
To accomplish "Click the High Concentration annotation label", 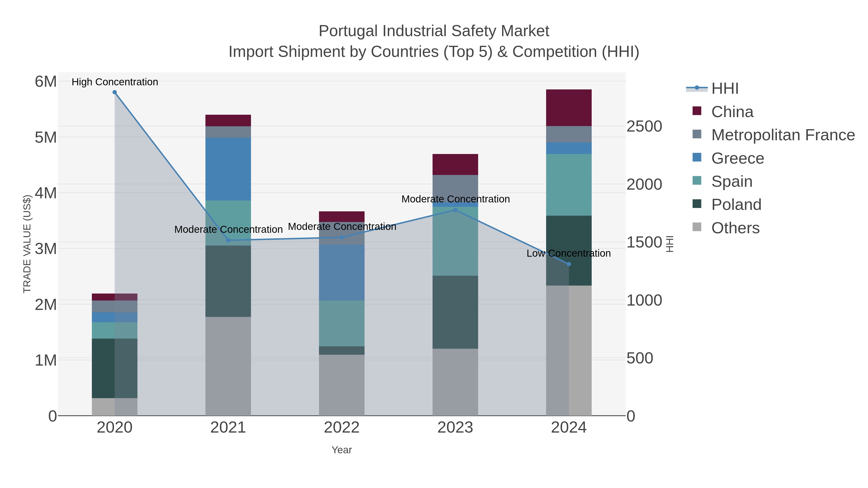I will pyautogui.click(x=115, y=82).
